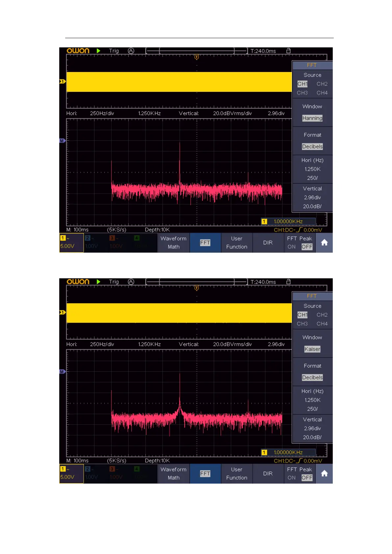Select User Function tab on Hanning screen

click(237, 242)
